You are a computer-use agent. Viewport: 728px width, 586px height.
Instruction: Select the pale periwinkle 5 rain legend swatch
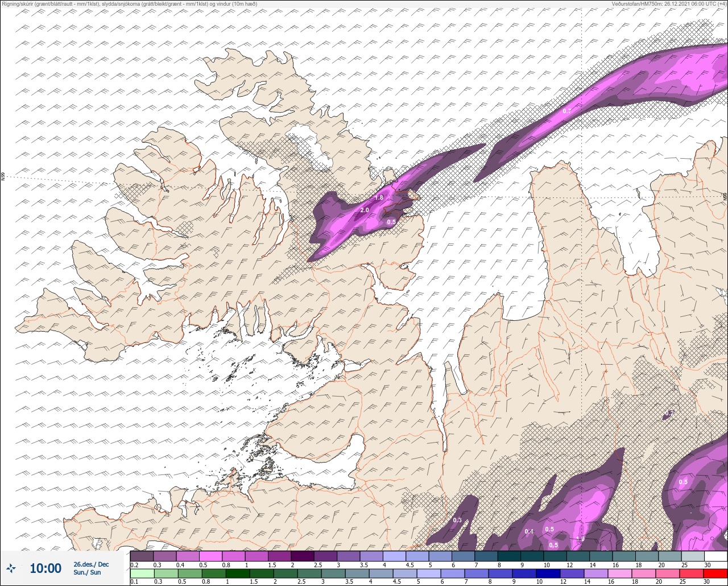point(429,573)
